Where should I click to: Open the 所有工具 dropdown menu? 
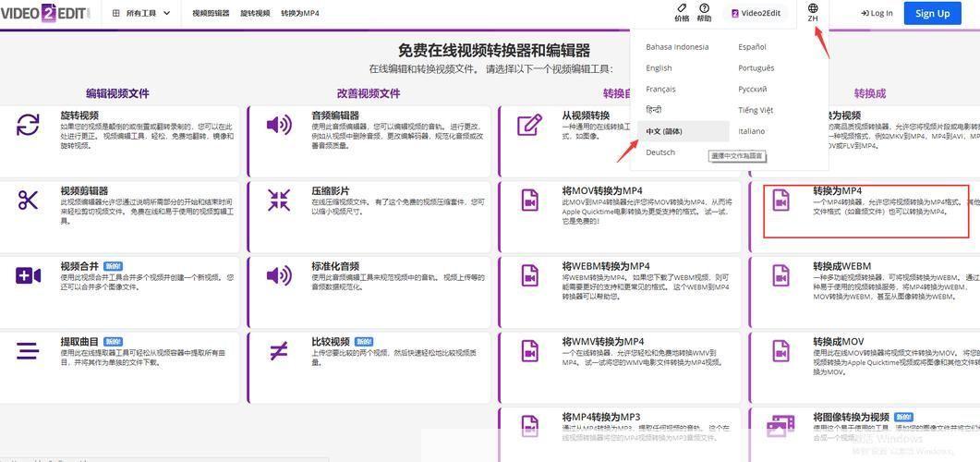coord(141,13)
